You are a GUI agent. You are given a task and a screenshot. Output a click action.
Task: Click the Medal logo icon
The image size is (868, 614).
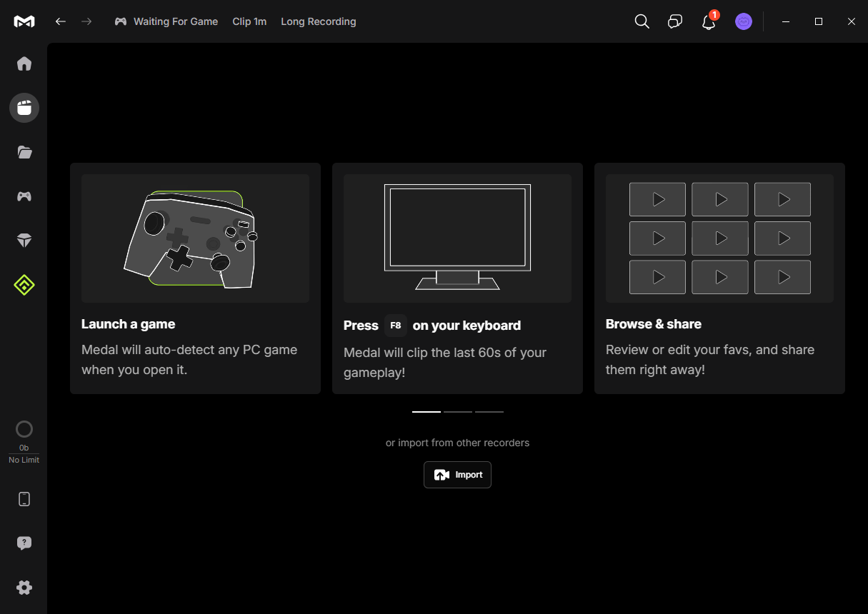click(24, 21)
